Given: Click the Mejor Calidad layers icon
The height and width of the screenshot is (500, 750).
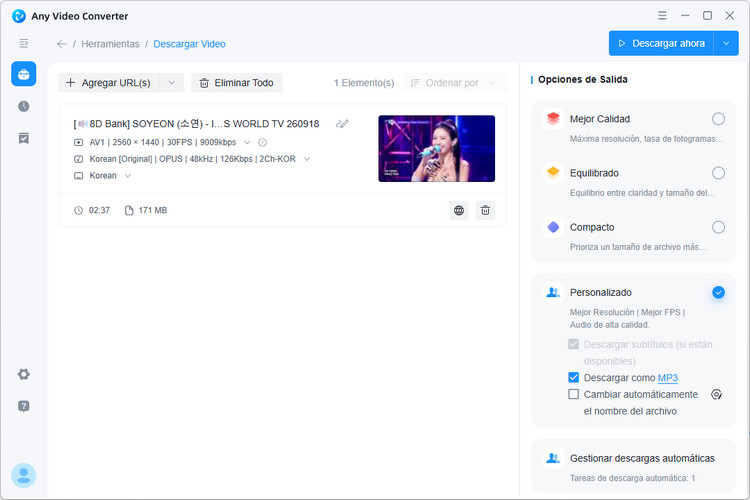Looking at the screenshot, I should pos(553,119).
